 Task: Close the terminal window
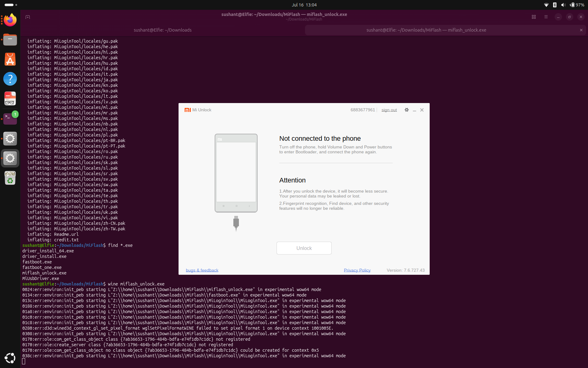pos(581,17)
